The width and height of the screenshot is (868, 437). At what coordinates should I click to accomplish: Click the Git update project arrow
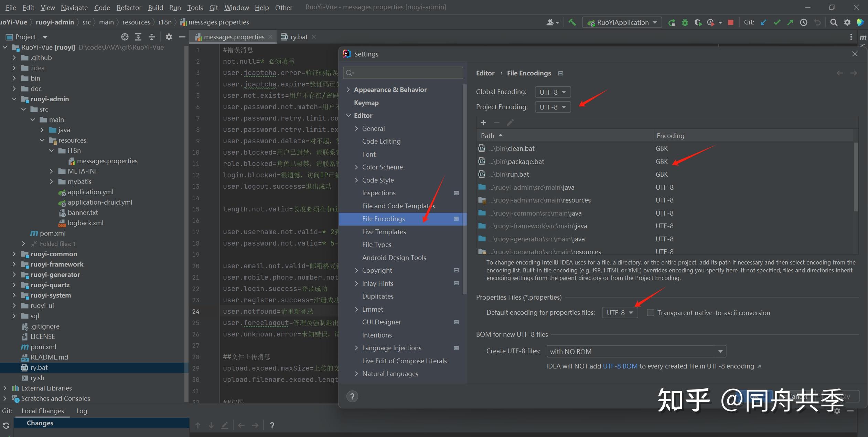763,22
